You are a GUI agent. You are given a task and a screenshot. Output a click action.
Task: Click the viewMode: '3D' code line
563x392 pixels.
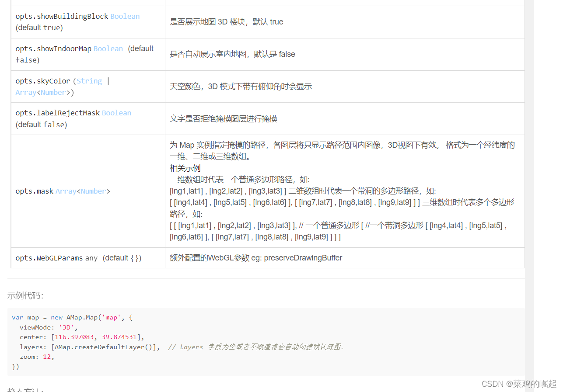(x=49, y=327)
